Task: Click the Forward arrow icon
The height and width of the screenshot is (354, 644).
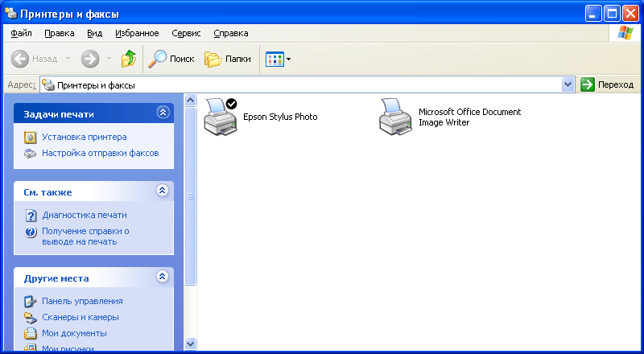Action: 90,60
